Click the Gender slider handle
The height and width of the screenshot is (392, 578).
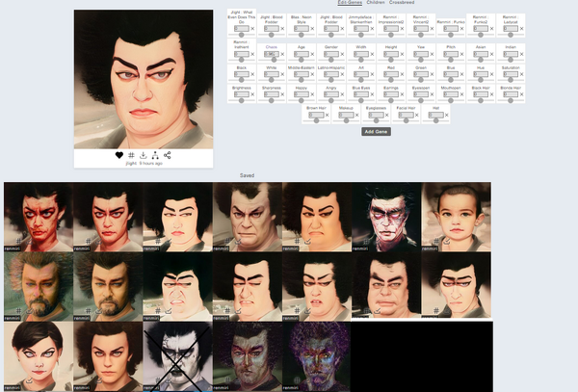[331, 60]
